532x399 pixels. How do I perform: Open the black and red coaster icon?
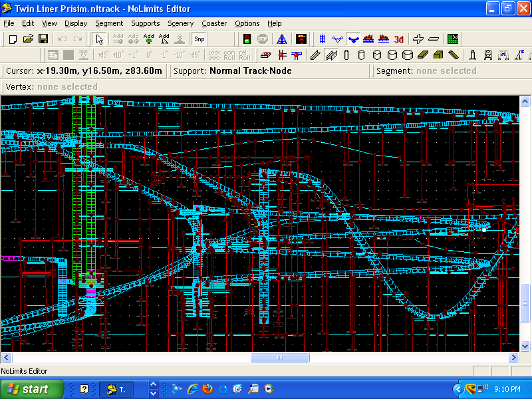301,39
